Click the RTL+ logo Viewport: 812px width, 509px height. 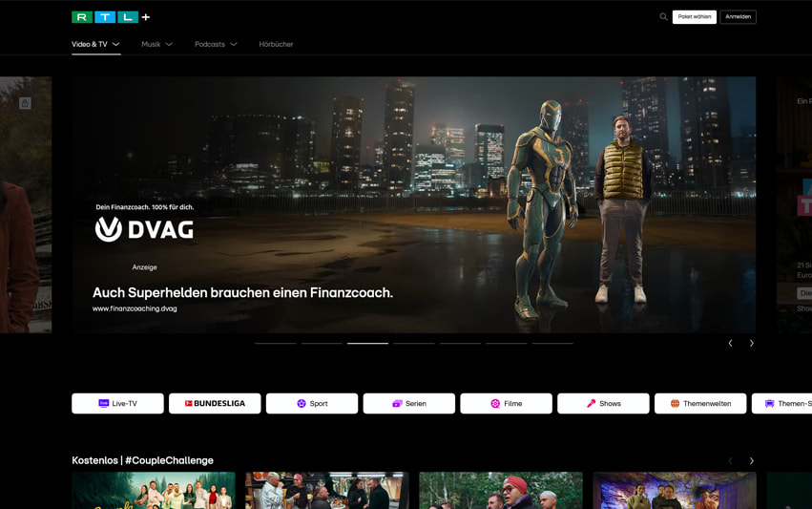(111, 17)
